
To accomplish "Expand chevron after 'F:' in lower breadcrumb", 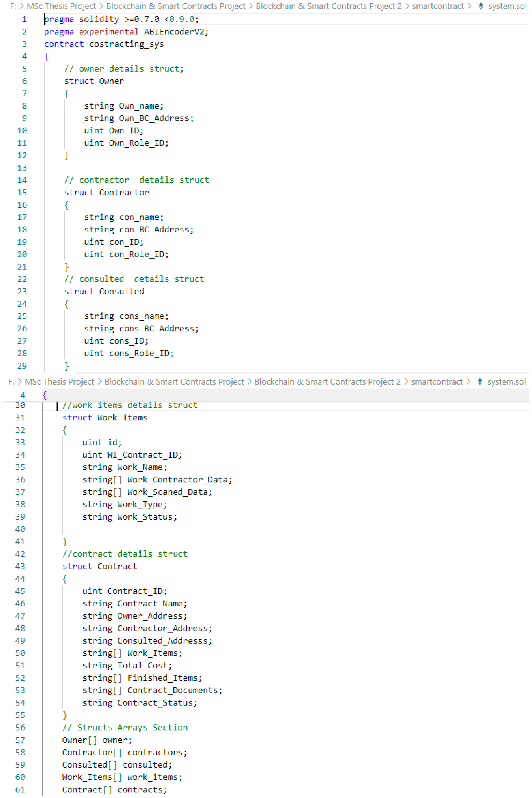I will point(19,382).
